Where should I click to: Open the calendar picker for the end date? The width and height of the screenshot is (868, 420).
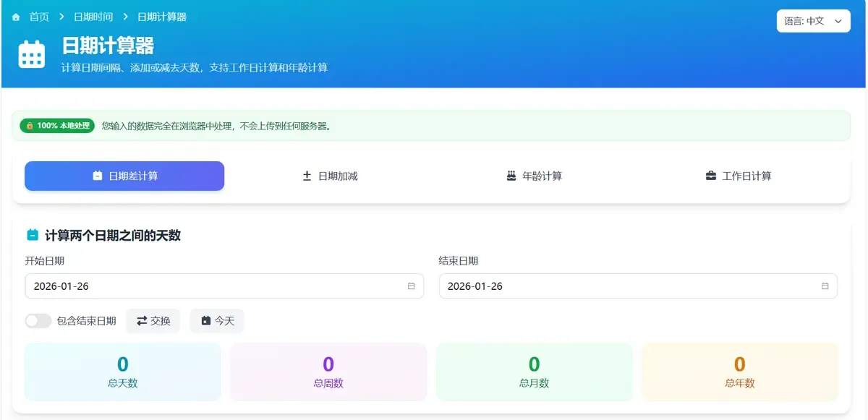(x=824, y=286)
